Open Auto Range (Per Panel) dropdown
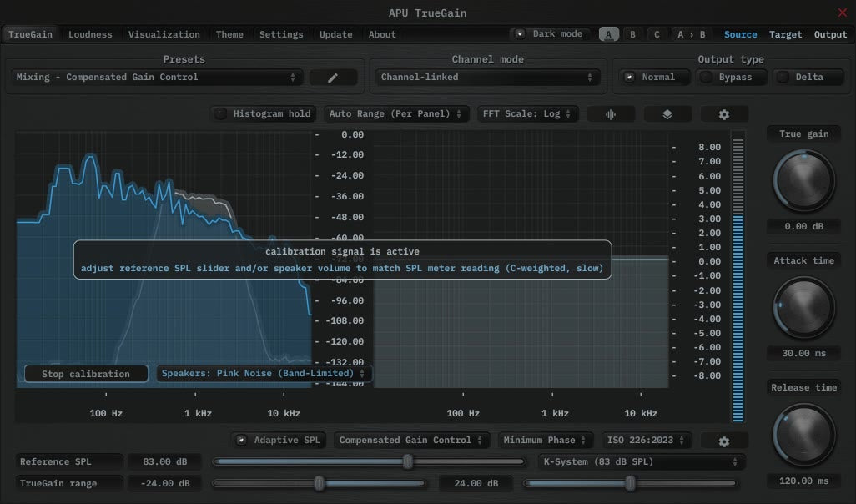The width and height of the screenshot is (856, 504). point(395,113)
